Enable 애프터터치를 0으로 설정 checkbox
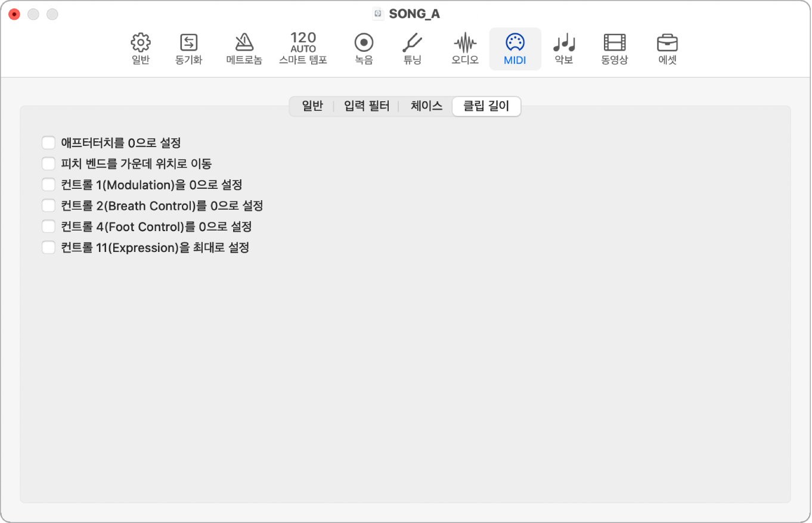 pos(48,143)
